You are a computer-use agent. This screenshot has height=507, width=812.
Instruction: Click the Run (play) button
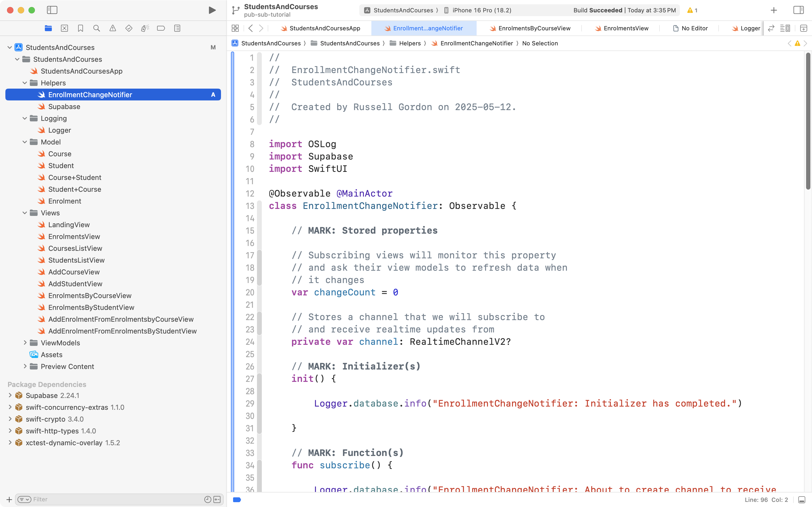pos(212,10)
